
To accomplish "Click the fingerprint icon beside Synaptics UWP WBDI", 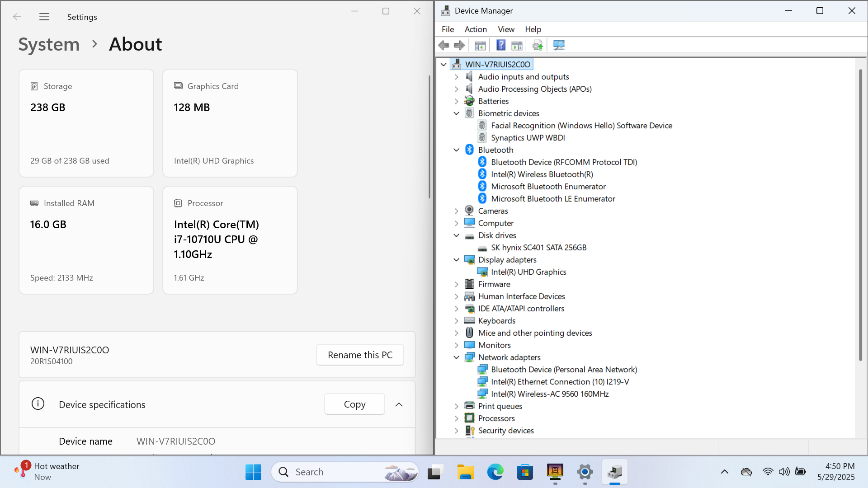I will pos(482,137).
